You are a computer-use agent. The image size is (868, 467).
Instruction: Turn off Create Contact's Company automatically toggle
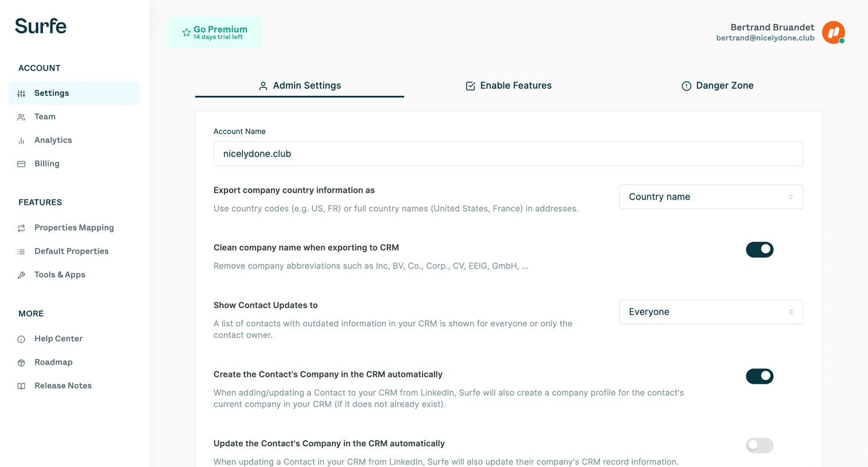(759, 376)
